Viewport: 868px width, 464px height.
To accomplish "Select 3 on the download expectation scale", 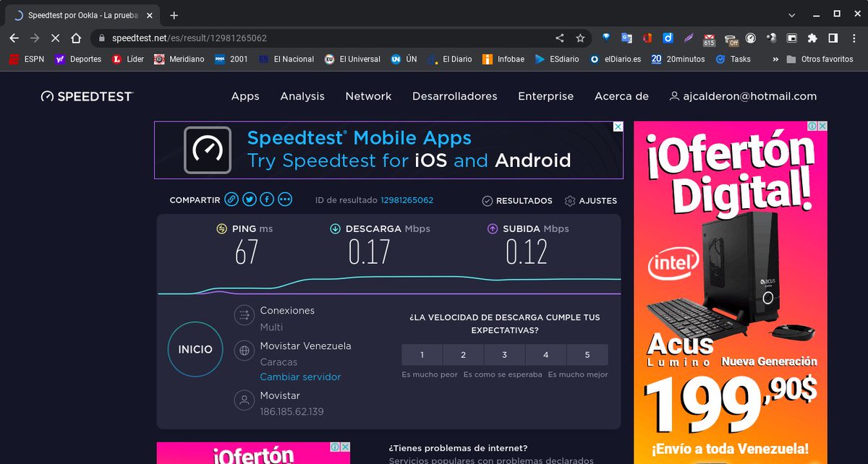I will pyautogui.click(x=504, y=355).
